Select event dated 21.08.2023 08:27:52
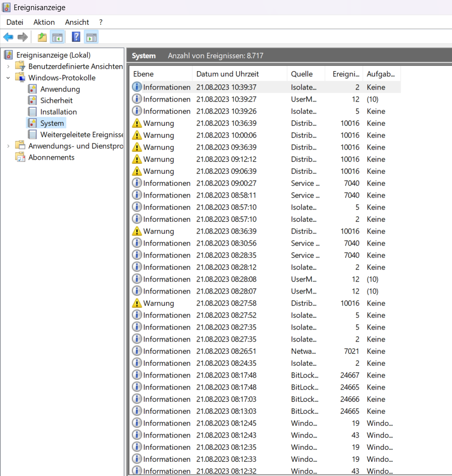This screenshot has height=476, width=452. [x=266, y=315]
